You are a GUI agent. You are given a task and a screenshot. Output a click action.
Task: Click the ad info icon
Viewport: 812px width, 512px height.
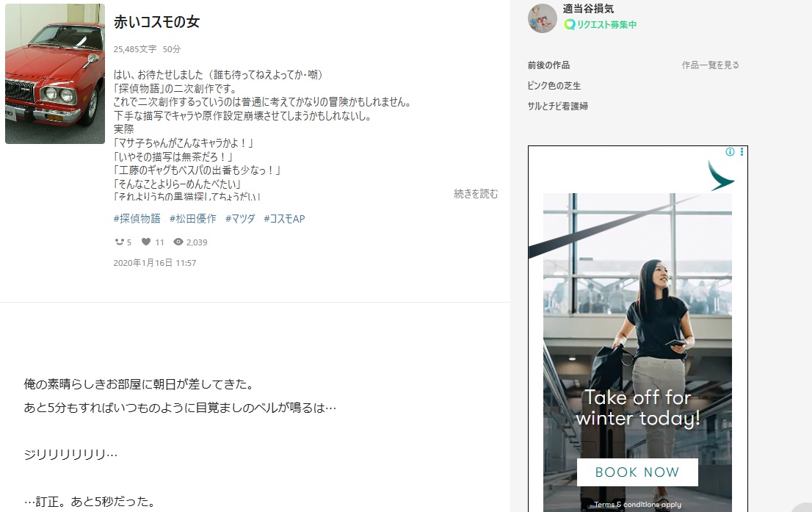pos(730,152)
